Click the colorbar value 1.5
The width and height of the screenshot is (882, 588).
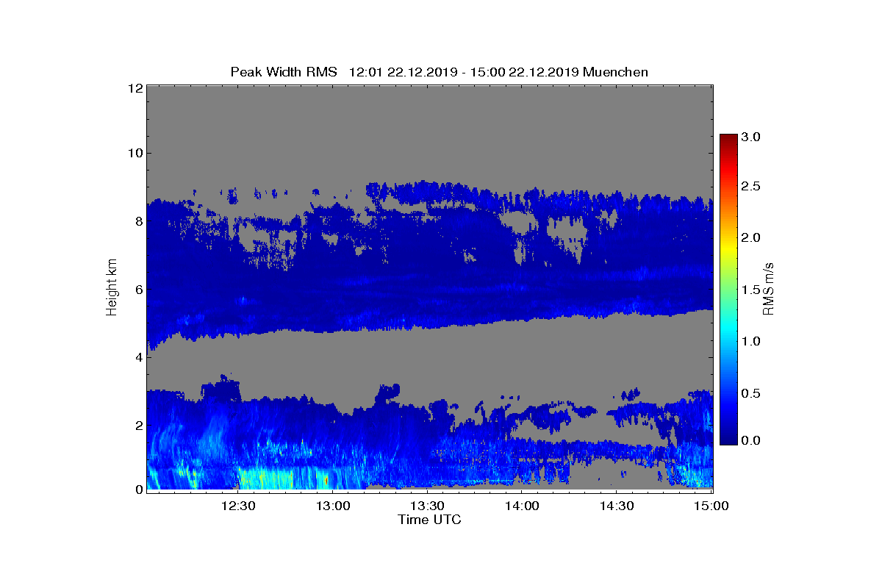pos(752,290)
